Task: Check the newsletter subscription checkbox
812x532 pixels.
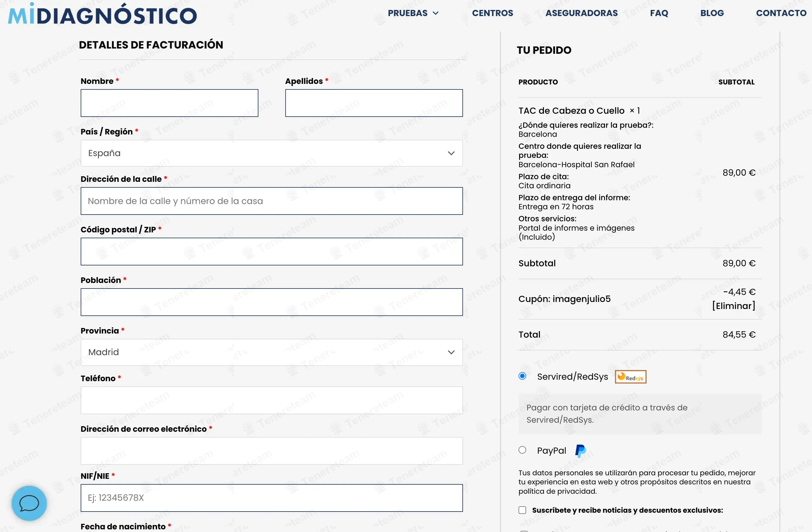Action: point(522,510)
